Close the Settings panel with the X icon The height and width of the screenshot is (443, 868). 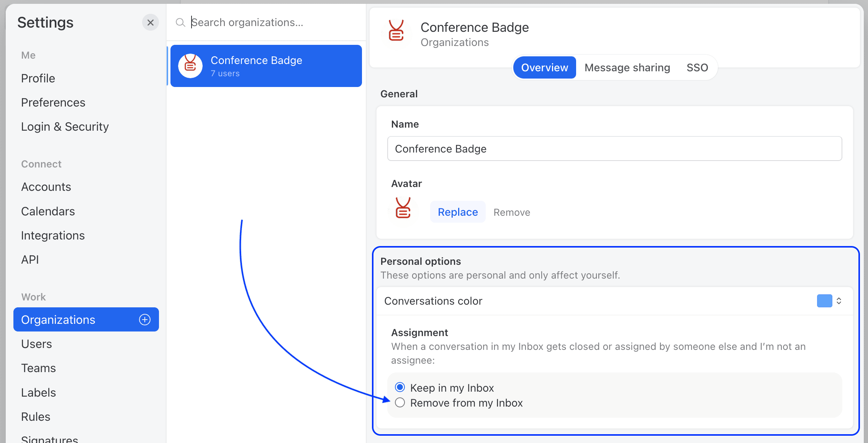tap(151, 23)
